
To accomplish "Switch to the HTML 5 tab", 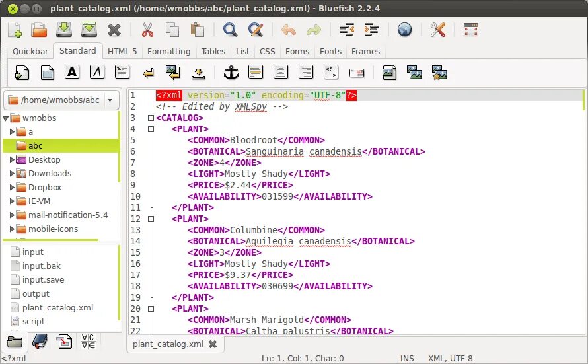I will coord(122,52).
